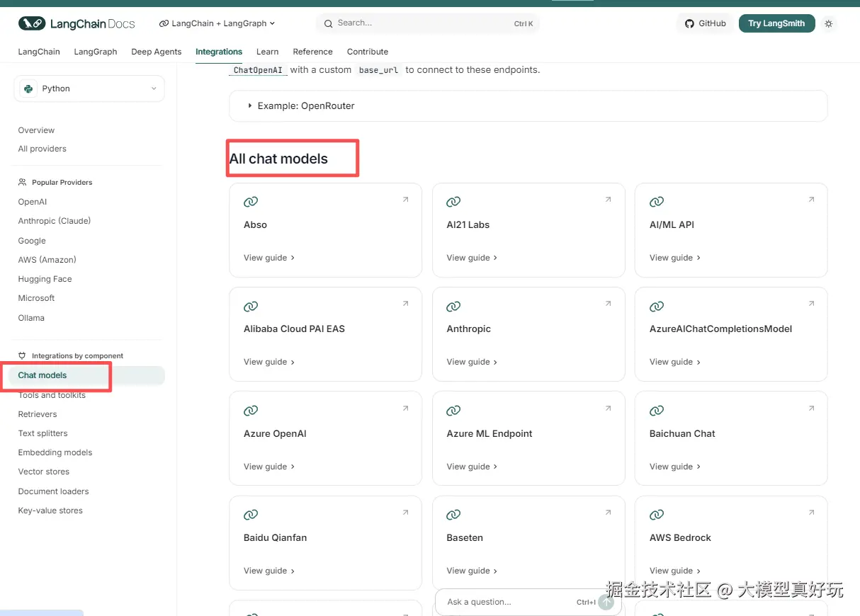Click the link icon on Azure OpenAI card
Screen dimensions: 860x616
click(x=251, y=411)
